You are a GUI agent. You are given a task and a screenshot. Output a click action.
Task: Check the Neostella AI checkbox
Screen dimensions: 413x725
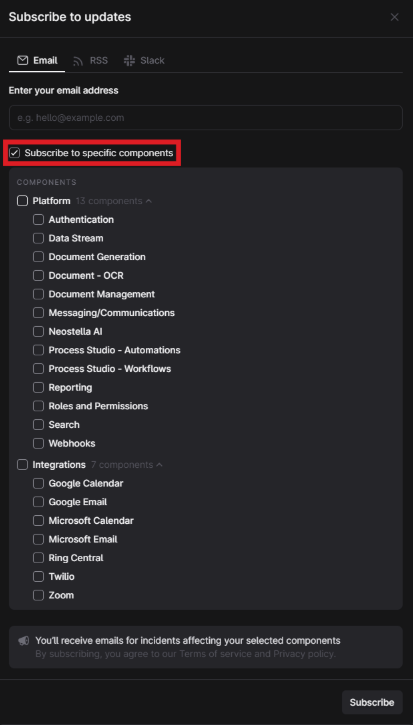38,332
